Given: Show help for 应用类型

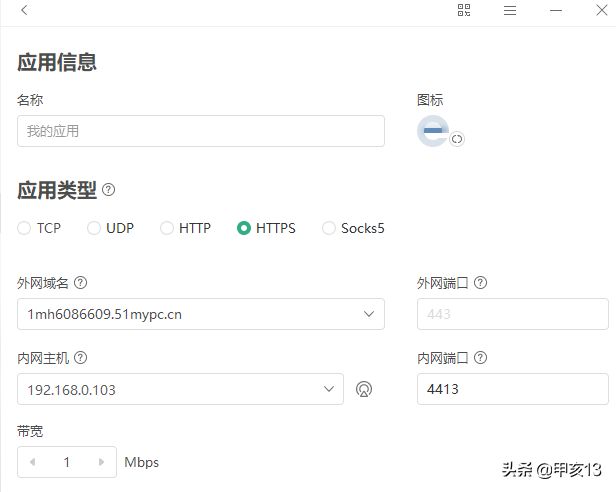Looking at the screenshot, I should pos(108,190).
